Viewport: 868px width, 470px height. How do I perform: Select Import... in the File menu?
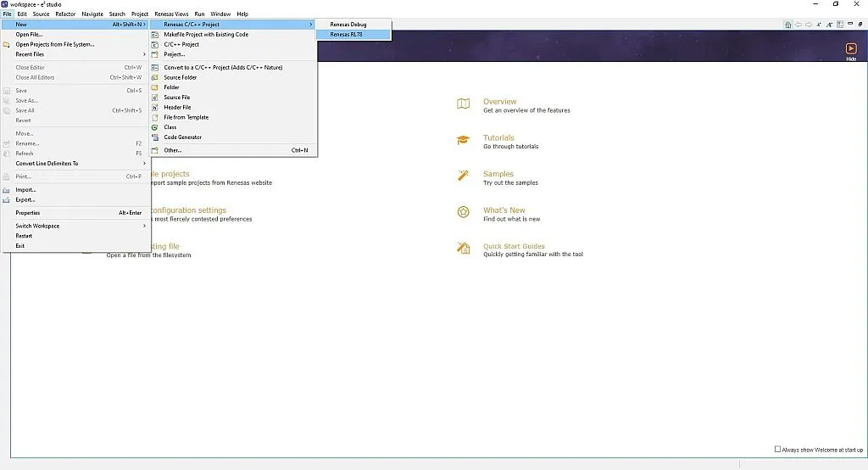[25, 189]
